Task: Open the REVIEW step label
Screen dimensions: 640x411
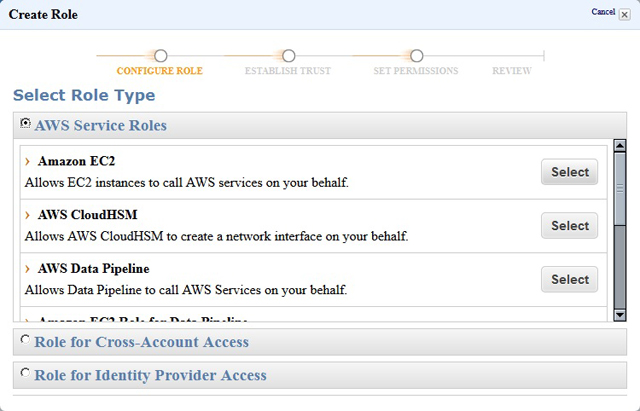Action: coord(511,71)
